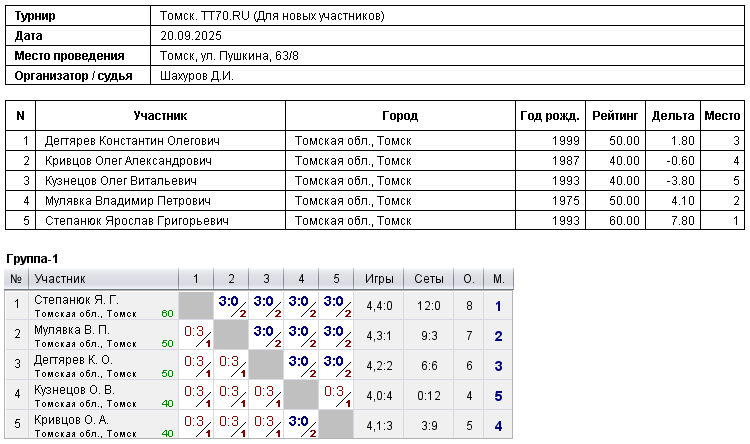Click the 'Игры' header in group table
Screen dimensions: 750x444
380,279
